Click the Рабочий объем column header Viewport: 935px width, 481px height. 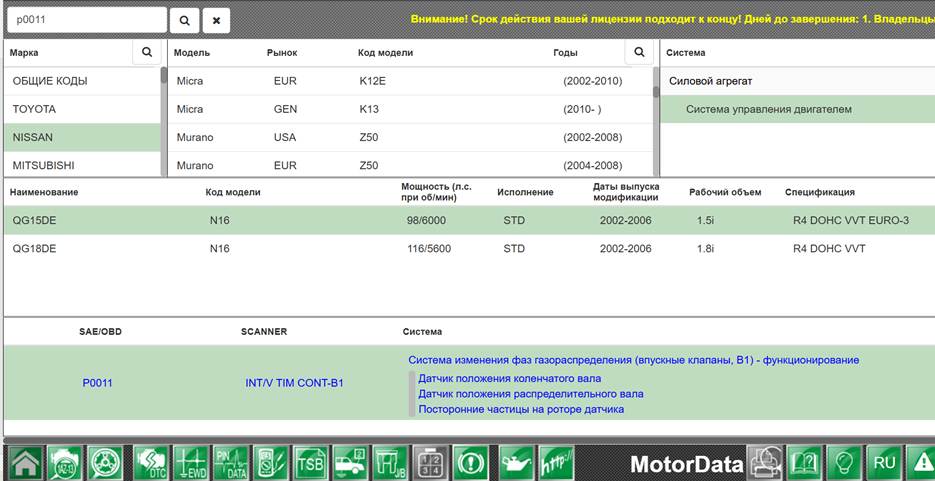(725, 192)
